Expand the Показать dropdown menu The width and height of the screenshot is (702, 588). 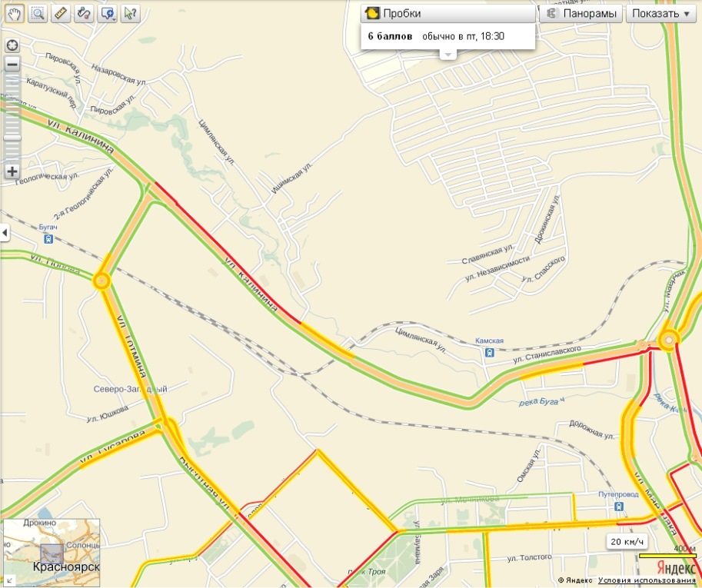661,13
